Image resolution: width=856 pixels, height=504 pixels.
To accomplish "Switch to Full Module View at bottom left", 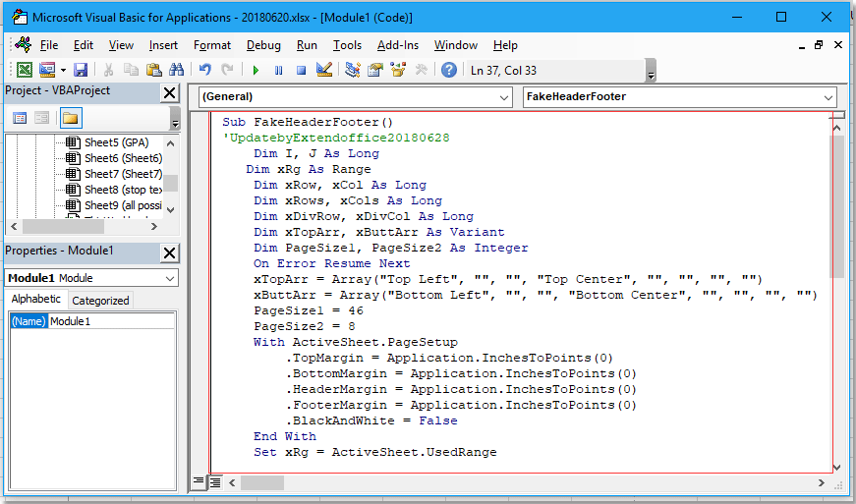I will [x=215, y=481].
